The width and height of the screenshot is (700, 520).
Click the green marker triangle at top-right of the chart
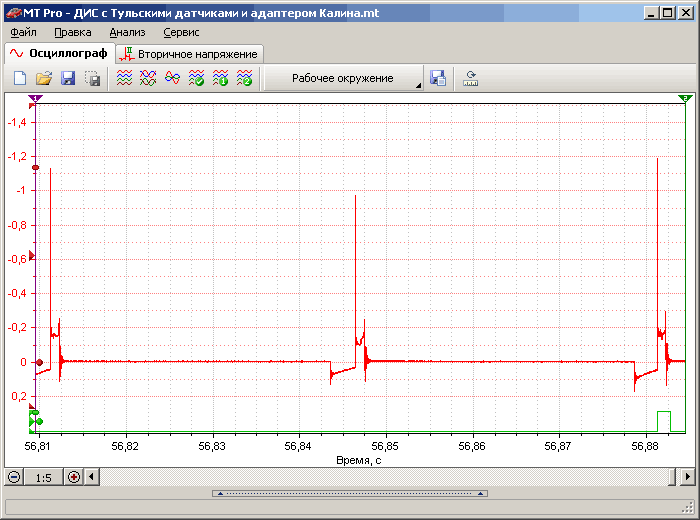coord(684,99)
